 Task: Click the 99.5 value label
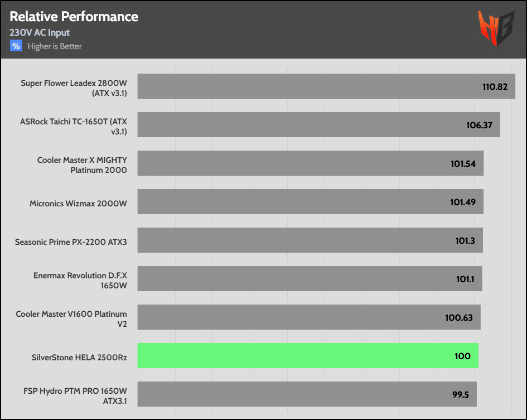[460, 395]
